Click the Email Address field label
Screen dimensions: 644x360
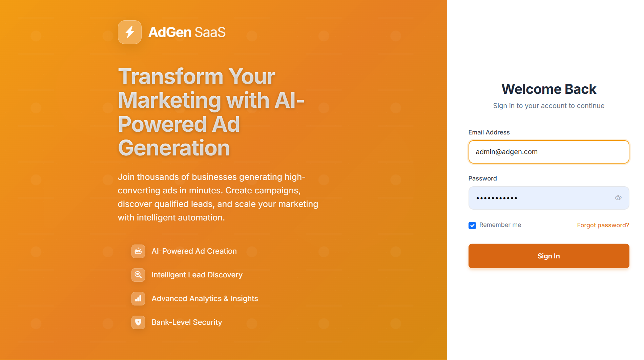(489, 132)
